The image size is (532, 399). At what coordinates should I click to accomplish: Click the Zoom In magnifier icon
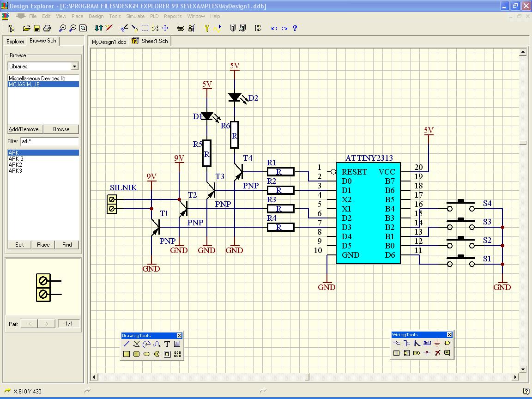pos(63,28)
